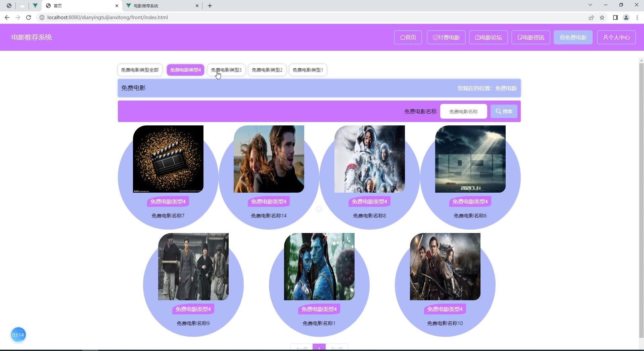
Task: Close the 首页 browser tab
Action: click(117, 6)
